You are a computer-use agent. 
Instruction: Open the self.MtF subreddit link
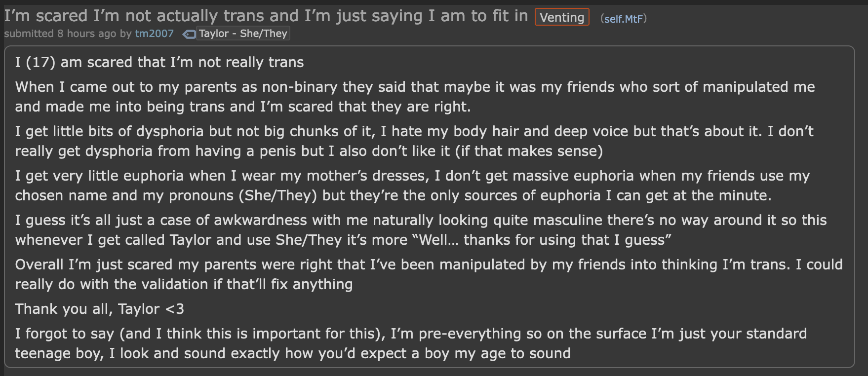point(624,19)
